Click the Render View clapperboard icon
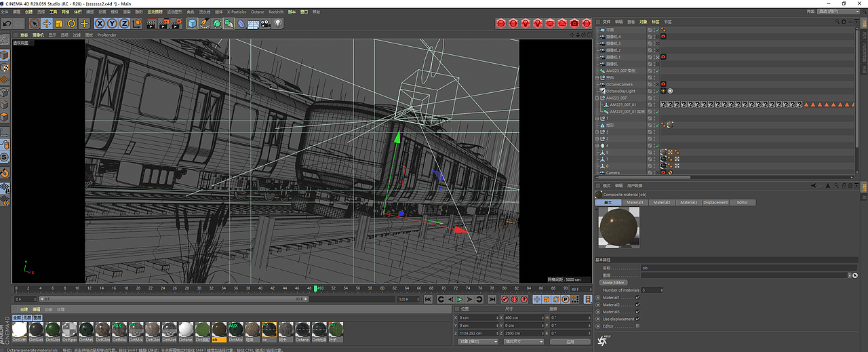 (x=151, y=23)
